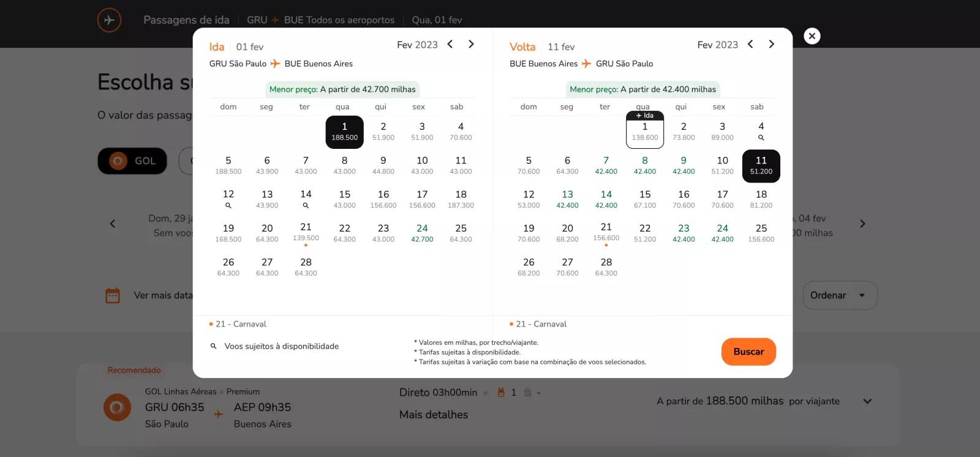The width and height of the screenshot is (980, 457).
Task: Select Ida date 16 priced 156.600
Action: (x=383, y=199)
